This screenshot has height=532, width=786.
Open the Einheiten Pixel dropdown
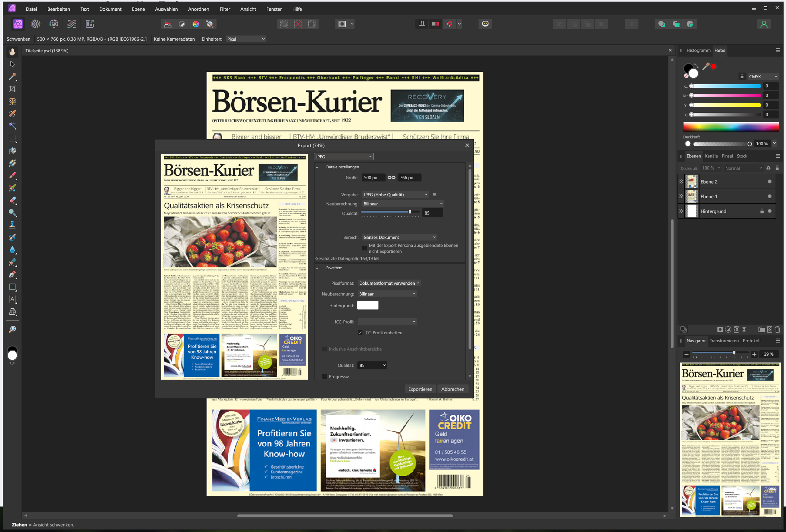[246, 39]
